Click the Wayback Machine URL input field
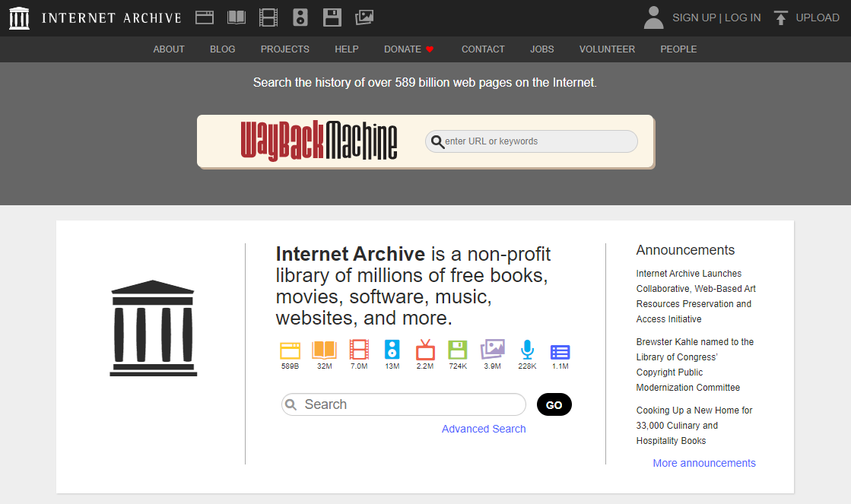 pos(538,141)
